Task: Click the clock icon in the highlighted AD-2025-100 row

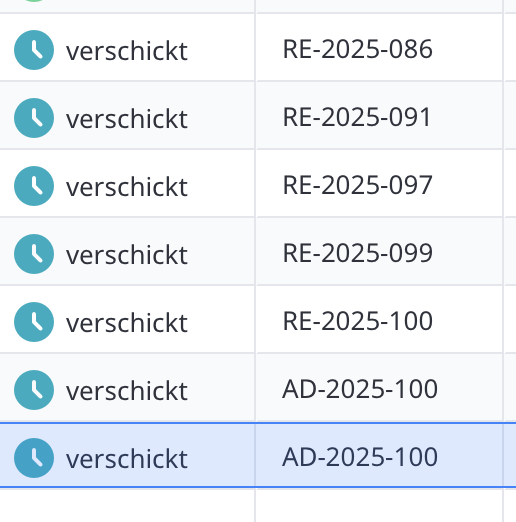Action: pos(34,458)
